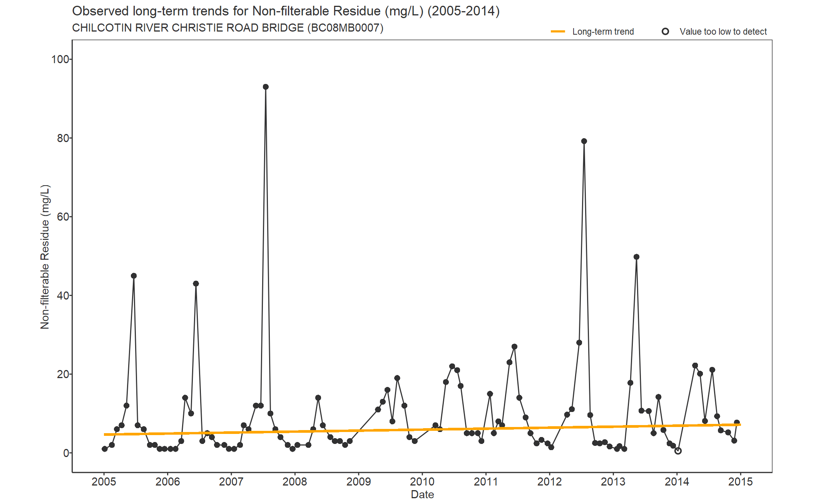813x504 pixels.
Task: Click the 'Value too low to detect' label text
Action: click(x=723, y=32)
